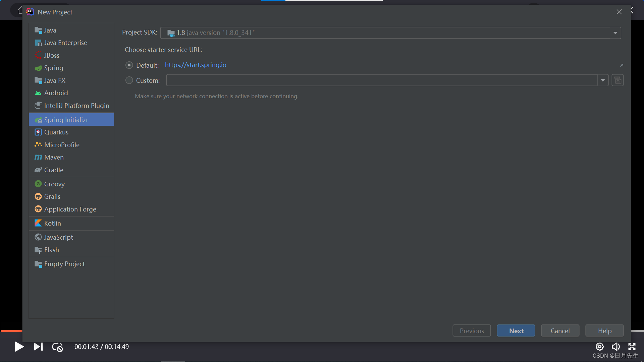Click the Groovy green circle icon
This screenshot has width=644, height=362.
click(38, 184)
